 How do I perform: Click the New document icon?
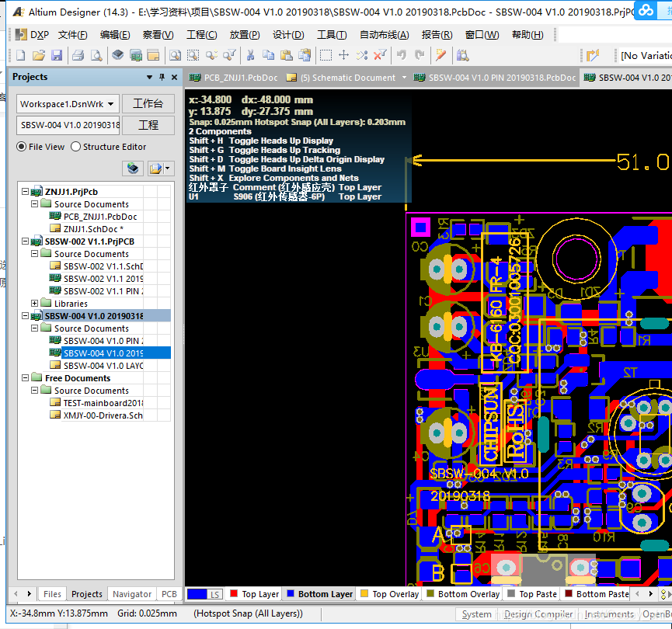[20, 55]
